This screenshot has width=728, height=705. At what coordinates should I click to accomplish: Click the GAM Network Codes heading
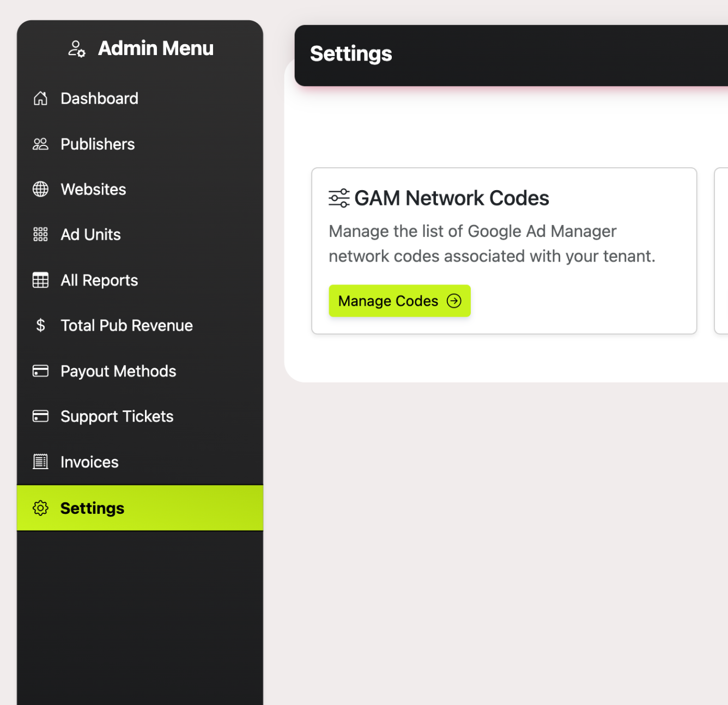pyautogui.click(x=452, y=198)
